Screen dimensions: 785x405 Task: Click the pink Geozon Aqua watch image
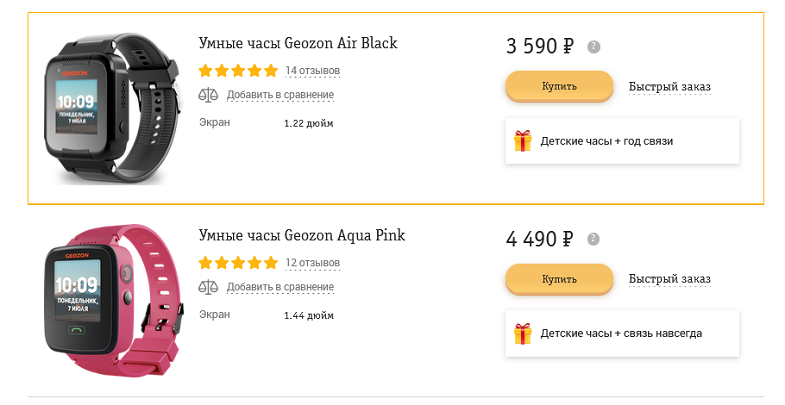click(112, 301)
